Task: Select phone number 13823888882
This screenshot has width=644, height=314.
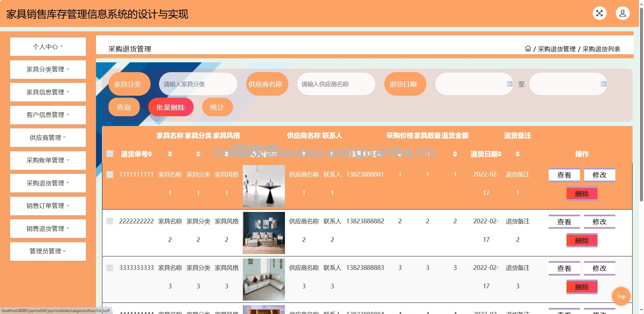Action: tap(365, 221)
